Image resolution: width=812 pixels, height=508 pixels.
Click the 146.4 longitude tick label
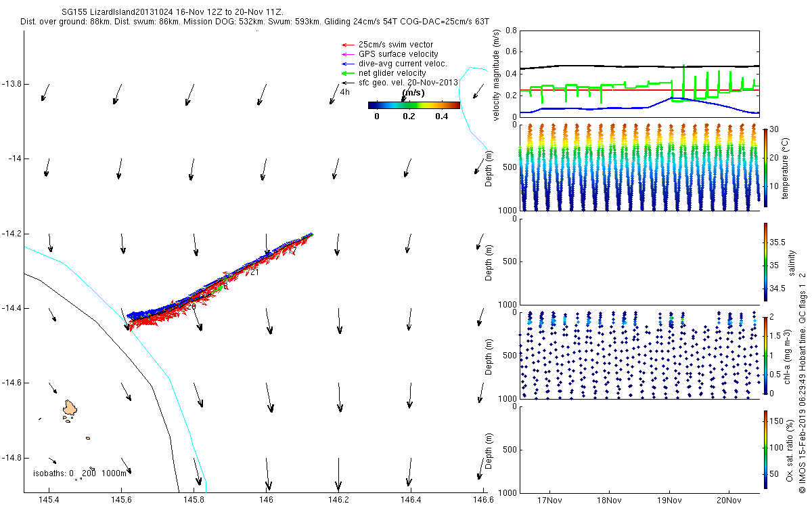point(411,500)
